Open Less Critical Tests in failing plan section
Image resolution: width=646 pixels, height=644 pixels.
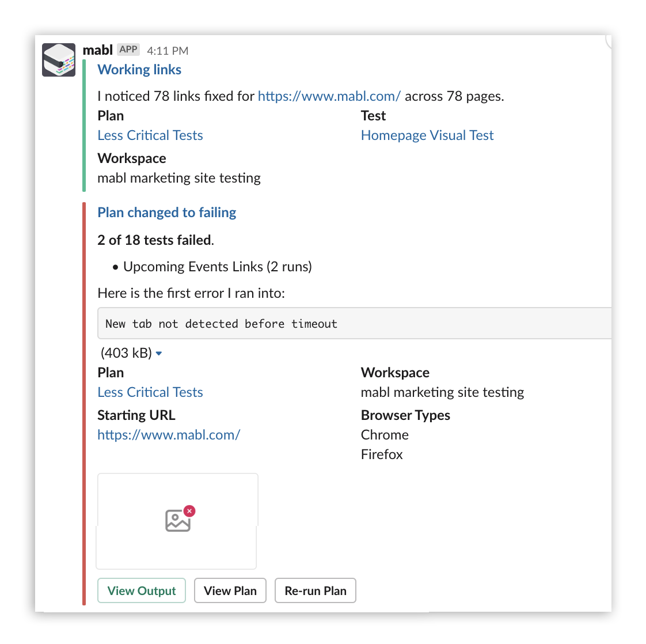point(150,392)
